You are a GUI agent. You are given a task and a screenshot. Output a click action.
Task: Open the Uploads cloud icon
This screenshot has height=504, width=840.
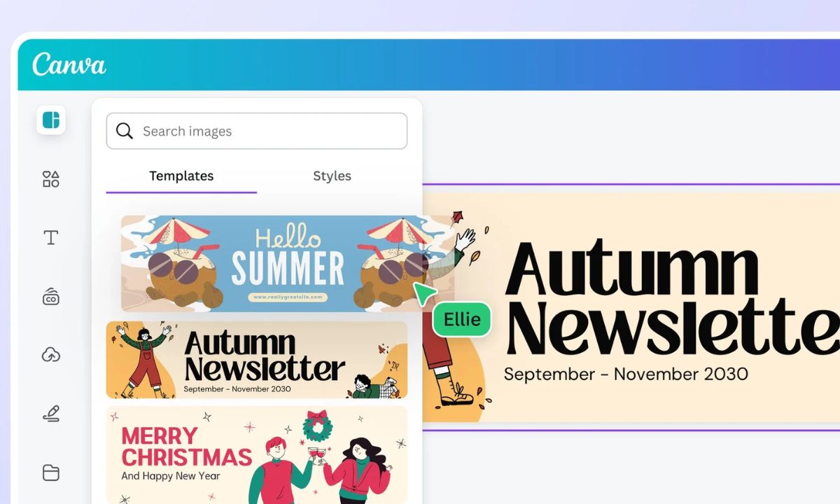click(x=51, y=355)
